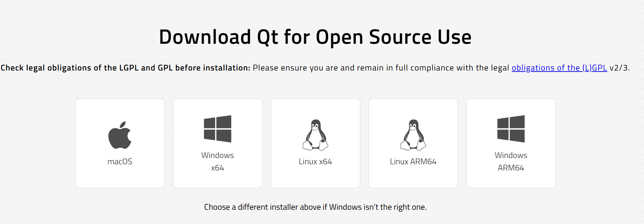This screenshot has height=224, width=644.
Task: Click the Windows logo above 'Windows x64'
Action: point(217,129)
